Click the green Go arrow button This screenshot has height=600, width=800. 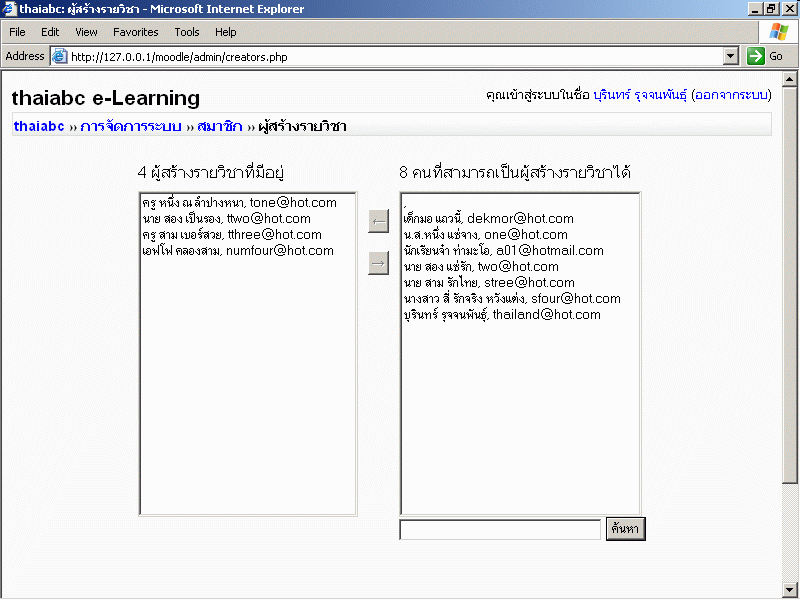[756, 56]
